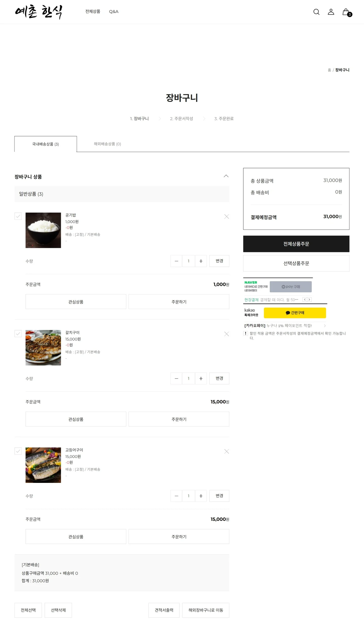Open the user account icon
The height and width of the screenshot is (629, 364).
pyautogui.click(x=331, y=12)
